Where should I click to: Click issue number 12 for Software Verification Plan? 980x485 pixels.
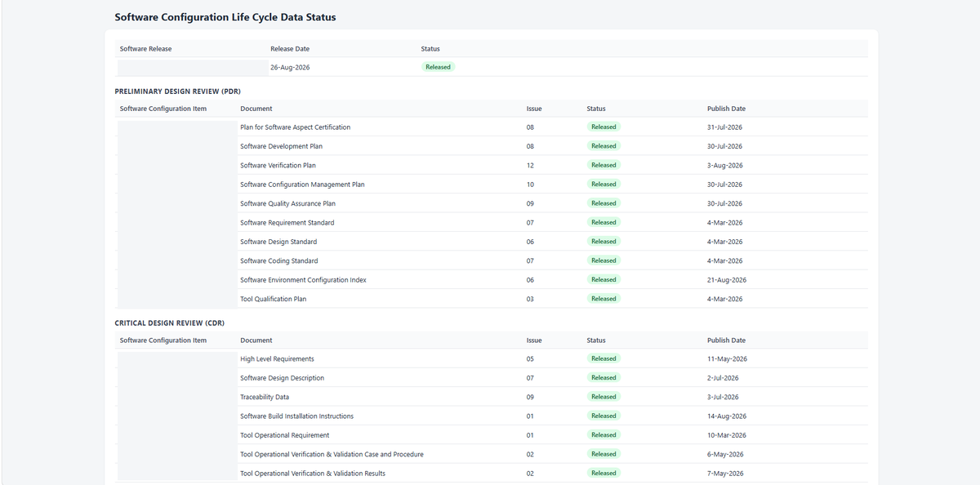pyautogui.click(x=530, y=165)
